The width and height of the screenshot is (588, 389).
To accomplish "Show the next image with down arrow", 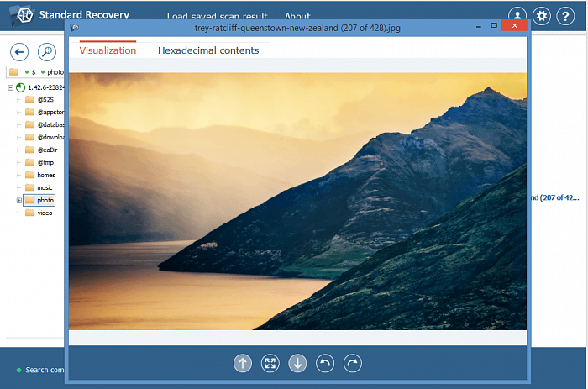I will point(297,363).
